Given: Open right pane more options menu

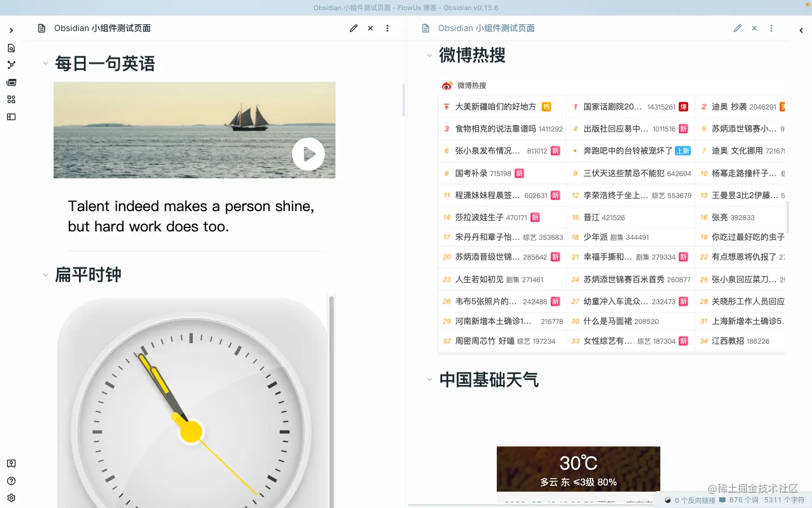Looking at the screenshot, I should [x=771, y=28].
